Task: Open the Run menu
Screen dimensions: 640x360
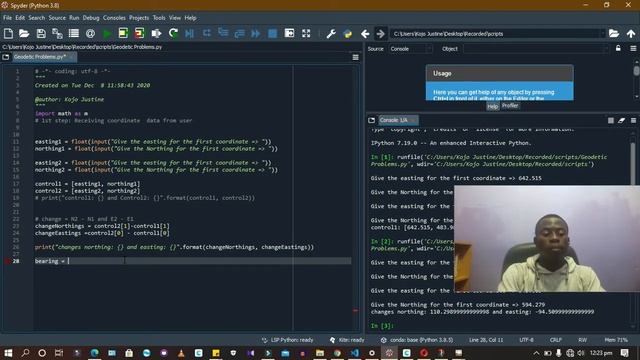Action: tap(74, 18)
